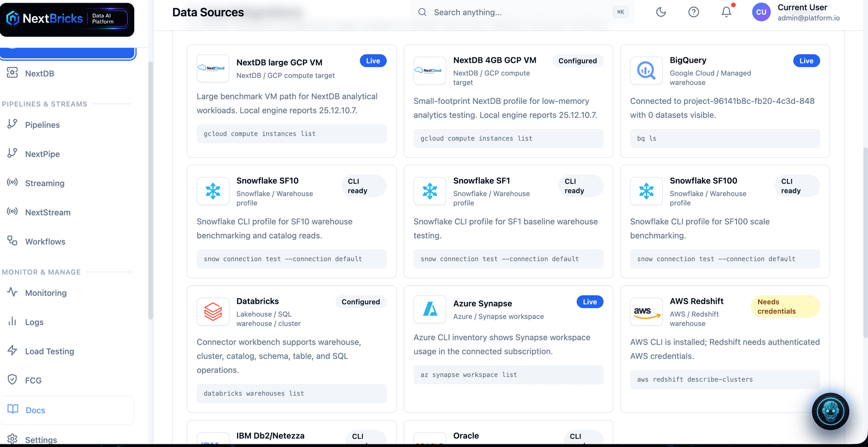
Task: Select Streaming in the sidebar
Action: (45, 183)
